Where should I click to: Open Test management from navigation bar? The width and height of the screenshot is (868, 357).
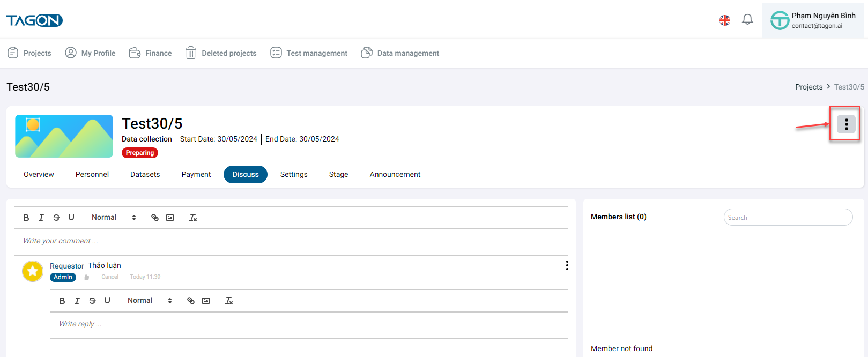coord(309,53)
